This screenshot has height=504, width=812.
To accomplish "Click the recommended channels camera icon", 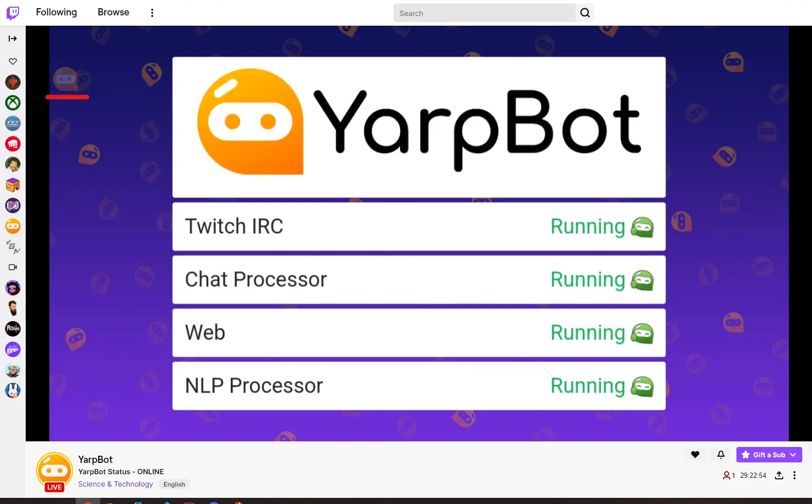I will tap(13, 267).
